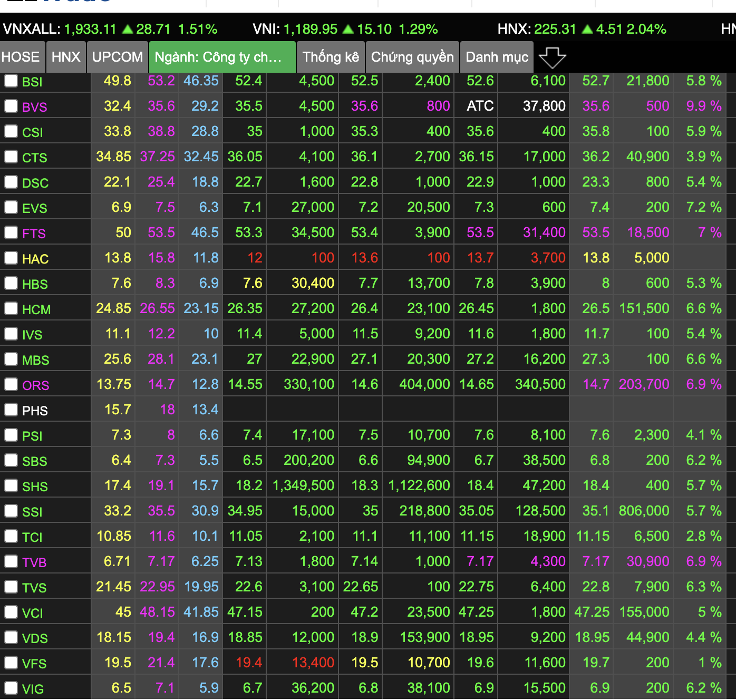Click the VNI index value 1,189.95
736x700 pixels.
[x=311, y=29]
